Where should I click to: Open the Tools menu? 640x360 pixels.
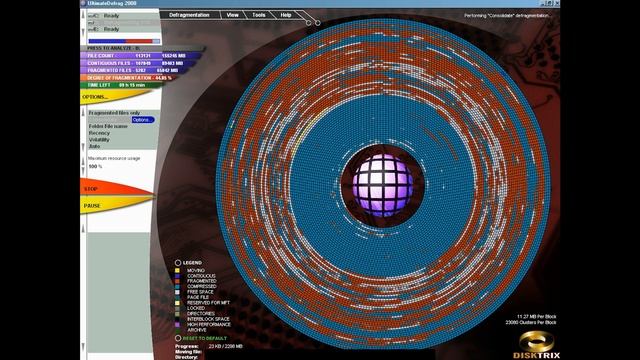tap(258, 15)
